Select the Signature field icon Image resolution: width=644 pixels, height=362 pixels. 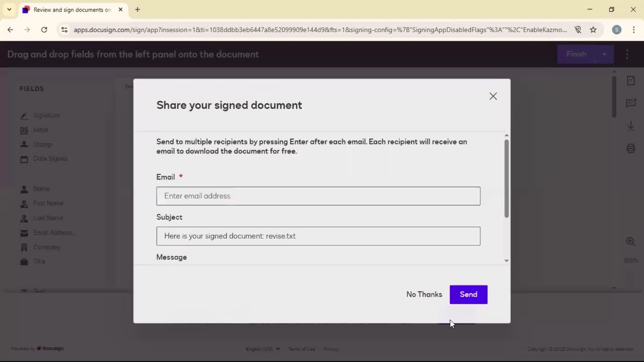(24, 116)
